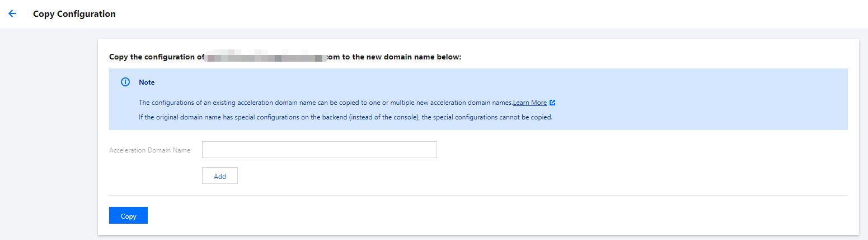Click the bold Note heading
This screenshot has width=868, height=240.
[x=147, y=82]
